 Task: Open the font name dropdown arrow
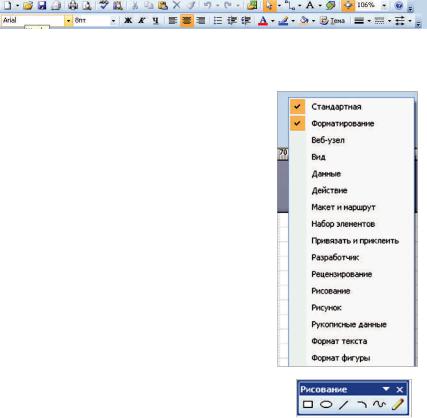click(68, 21)
